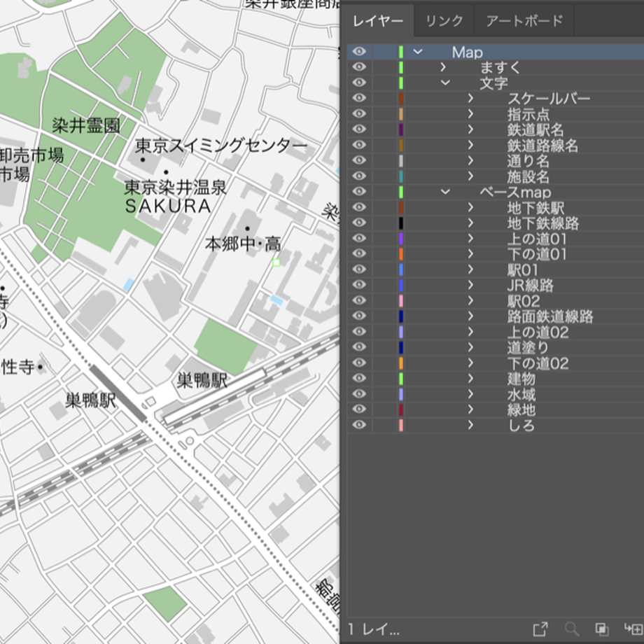The image size is (644, 644).
Task: Hide the Map layer with its eye
Action: click(359, 52)
